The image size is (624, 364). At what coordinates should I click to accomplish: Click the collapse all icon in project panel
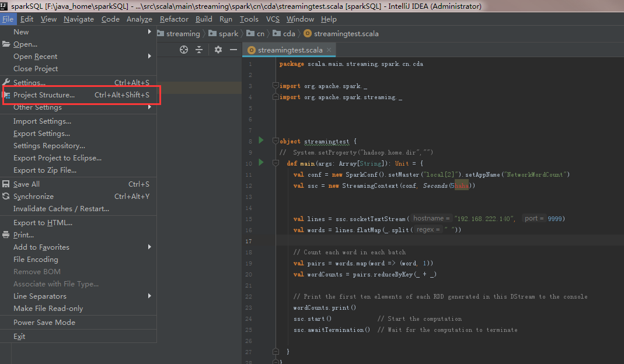[x=199, y=50]
